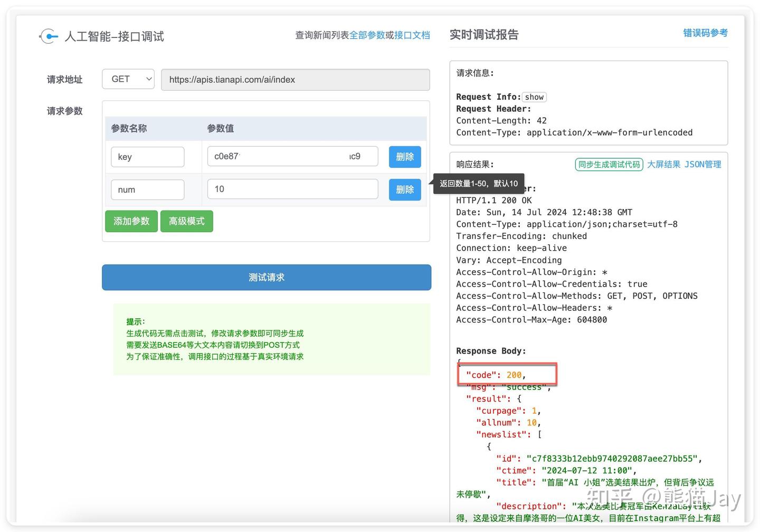The image size is (760, 532).
Task: Switch to 高级模式
Action: 187,221
